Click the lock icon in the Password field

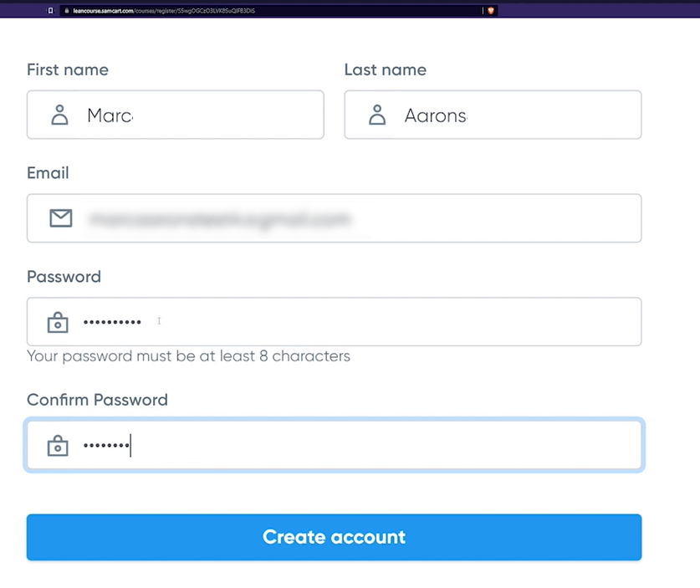coord(58,322)
